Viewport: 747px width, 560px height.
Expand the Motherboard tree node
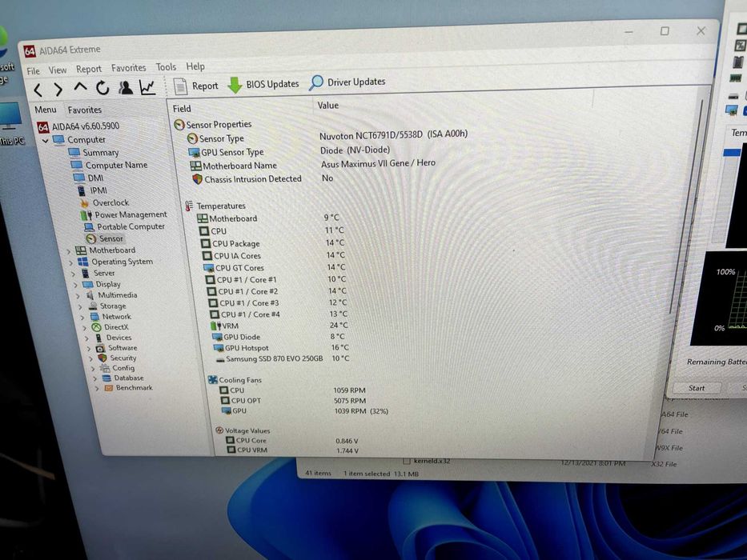point(69,251)
